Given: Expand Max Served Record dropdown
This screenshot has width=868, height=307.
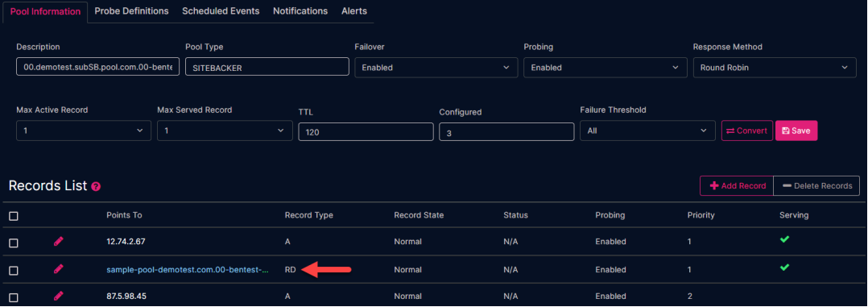Looking at the screenshot, I should (225, 131).
